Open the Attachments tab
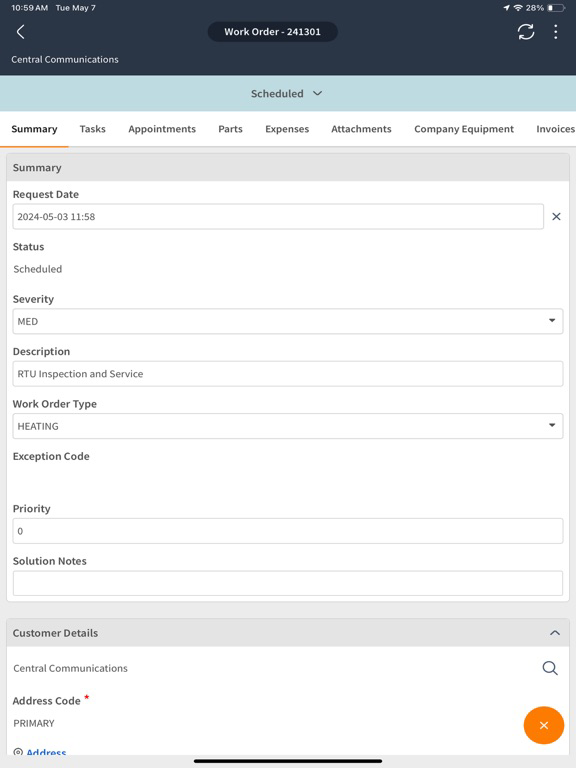Viewport: 576px width, 768px height. (361, 129)
